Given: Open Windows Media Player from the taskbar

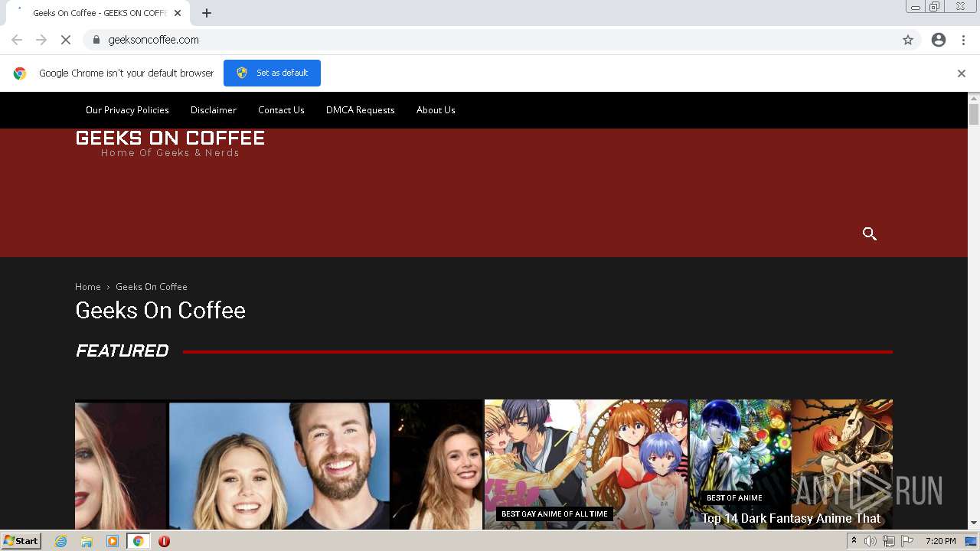Looking at the screenshot, I should pyautogui.click(x=113, y=541).
